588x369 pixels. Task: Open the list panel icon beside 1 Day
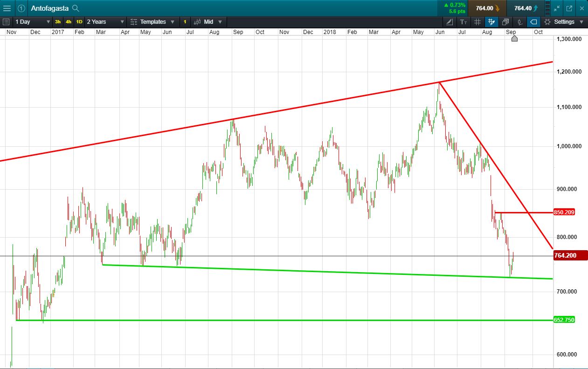[6, 22]
